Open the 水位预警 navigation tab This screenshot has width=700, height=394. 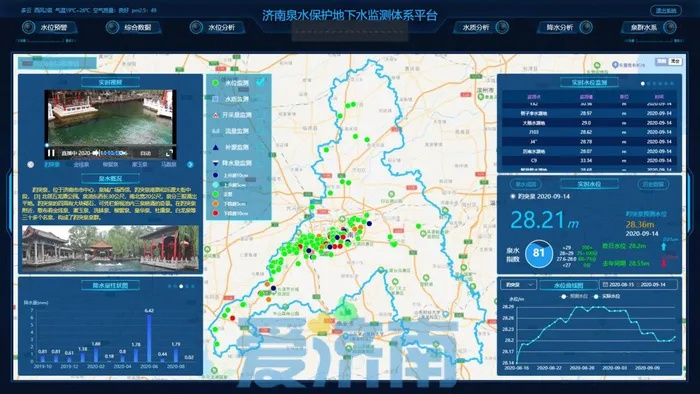tap(54, 28)
